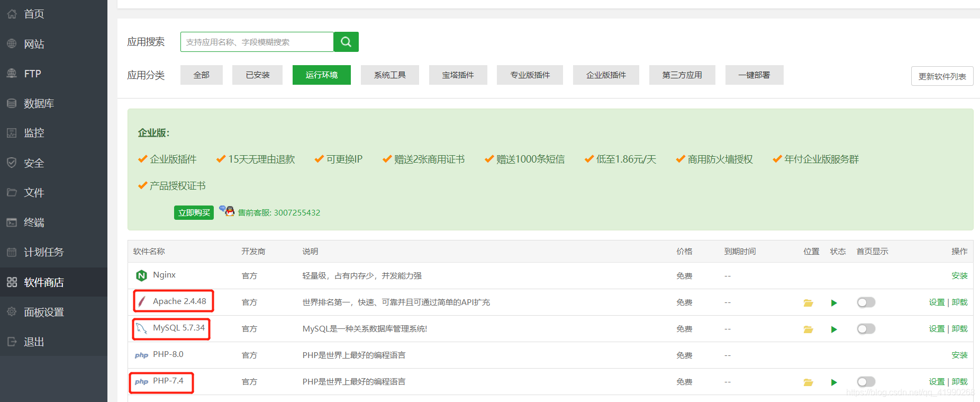The height and width of the screenshot is (402, 980).
Task: Click the shield icon beside 安全
Action: coord(12,163)
